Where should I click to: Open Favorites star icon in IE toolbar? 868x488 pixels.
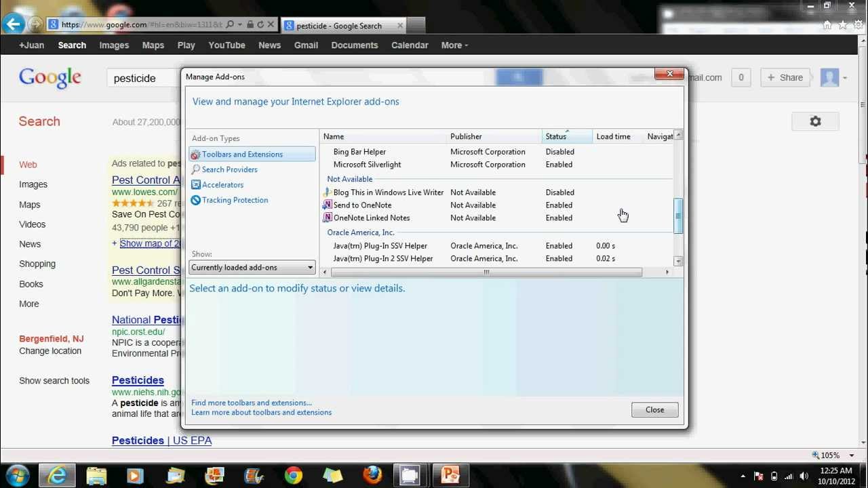tap(843, 25)
